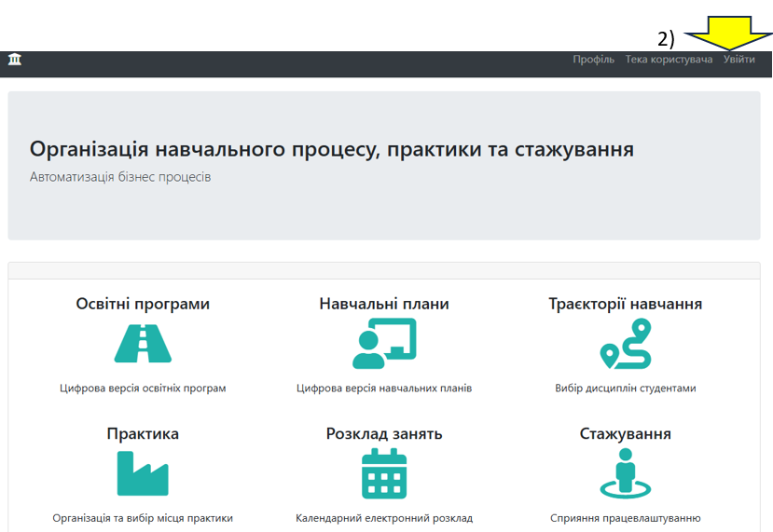The image size is (773, 532).
Task: Click the university building logo in navbar
Action: [15, 60]
